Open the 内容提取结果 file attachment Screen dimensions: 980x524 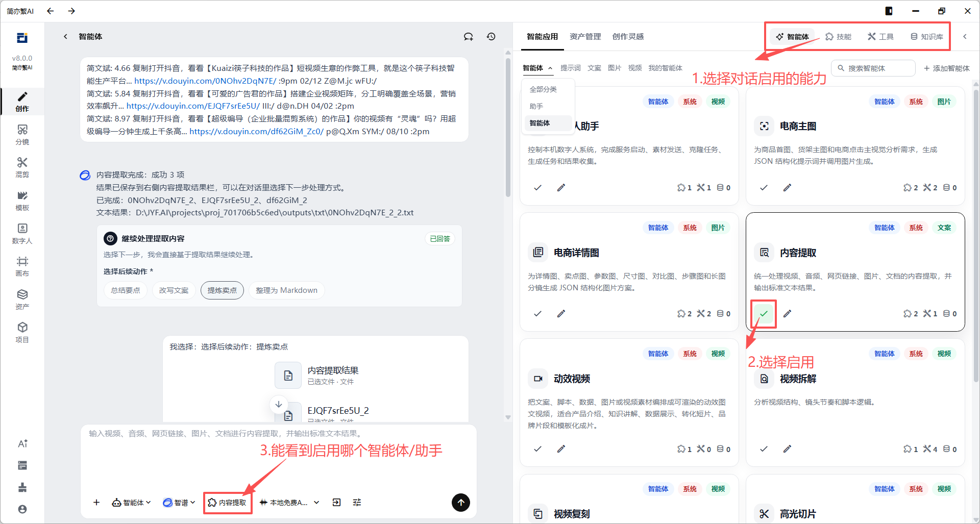316,376
